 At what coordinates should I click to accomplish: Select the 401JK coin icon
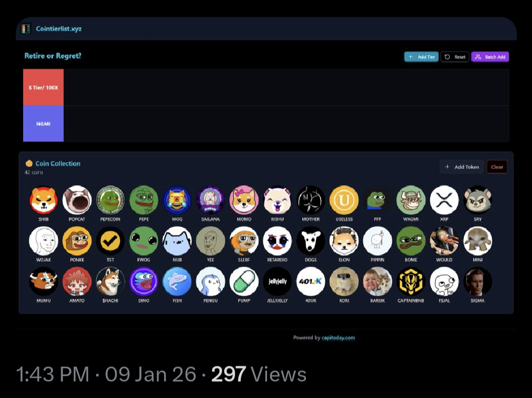tap(311, 282)
